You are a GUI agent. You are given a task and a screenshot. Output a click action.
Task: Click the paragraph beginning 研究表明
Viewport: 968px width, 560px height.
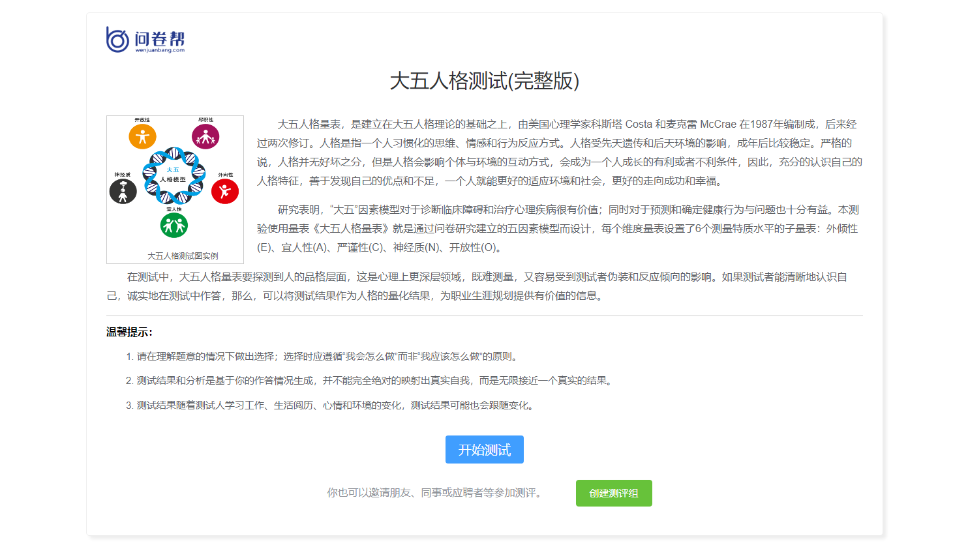point(560,229)
